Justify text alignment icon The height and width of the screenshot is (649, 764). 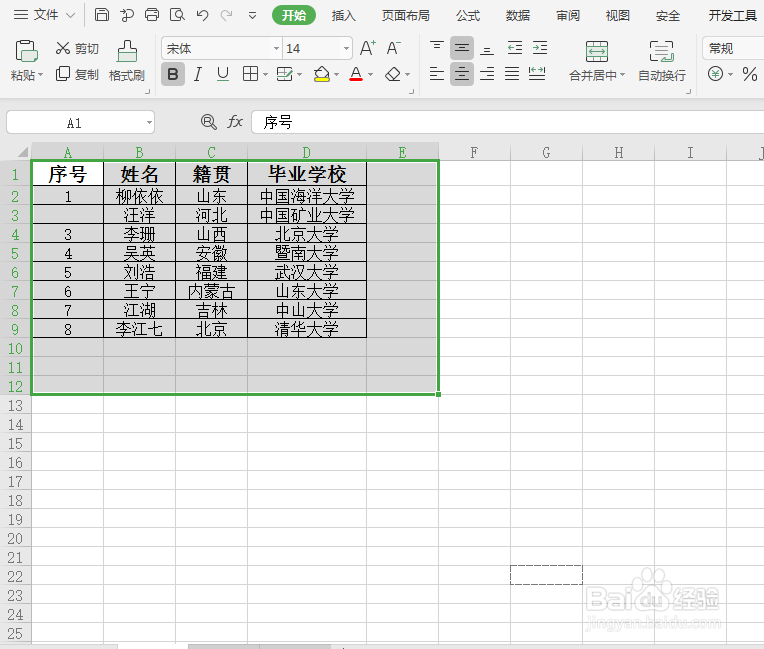coord(512,74)
